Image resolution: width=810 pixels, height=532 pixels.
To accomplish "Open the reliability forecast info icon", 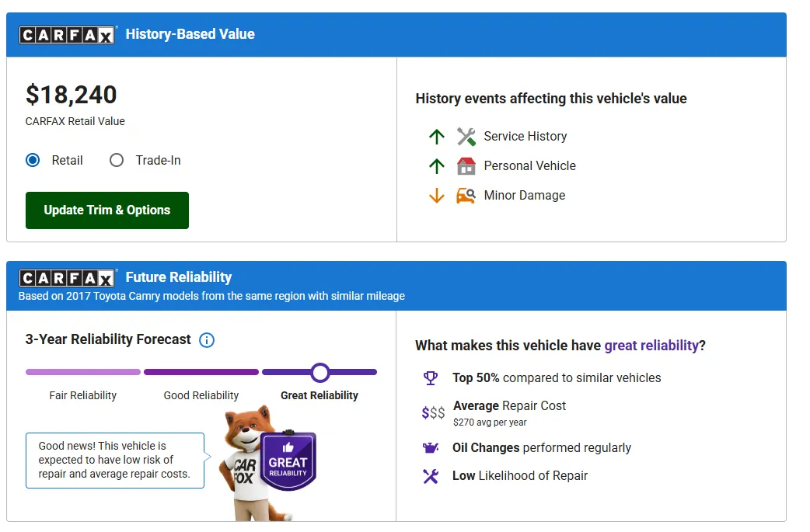I will 207,340.
